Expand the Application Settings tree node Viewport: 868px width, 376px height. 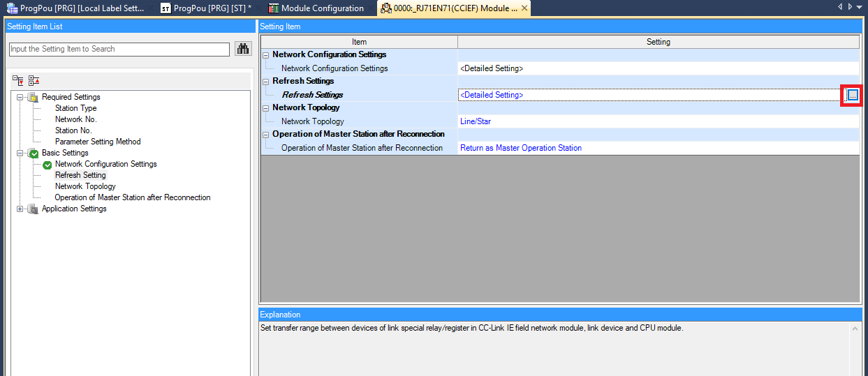(20, 209)
